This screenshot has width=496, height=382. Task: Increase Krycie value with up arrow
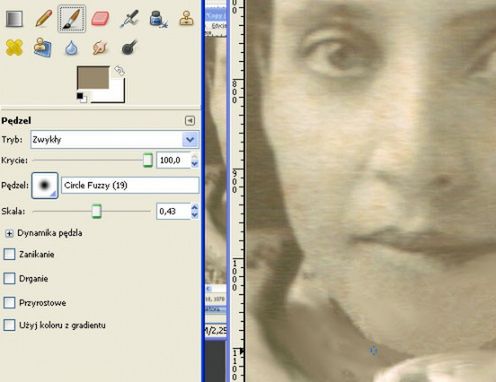click(195, 157)
